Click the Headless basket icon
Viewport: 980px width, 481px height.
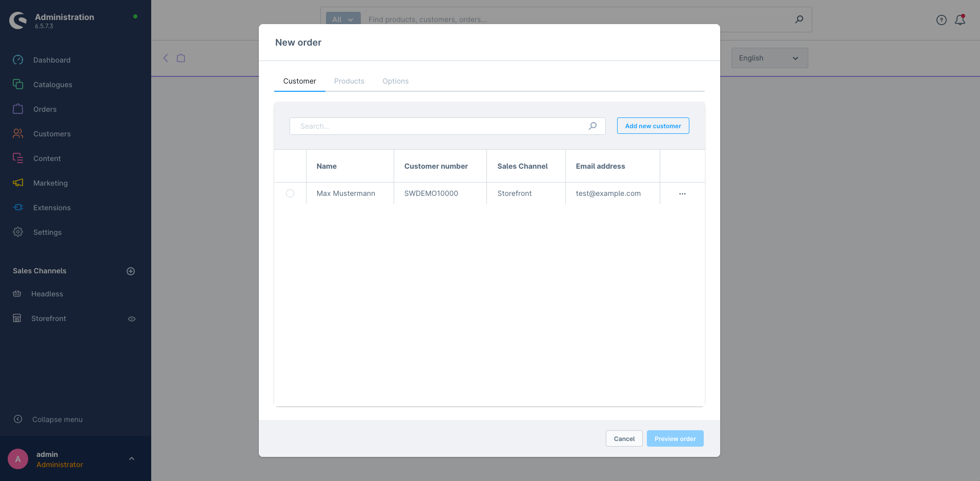[x=17, y=294]
